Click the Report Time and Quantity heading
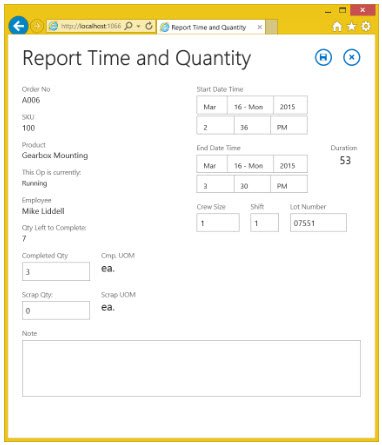Image resolution: width=382 pixels, height=445 pixels. tap(137, 59)
